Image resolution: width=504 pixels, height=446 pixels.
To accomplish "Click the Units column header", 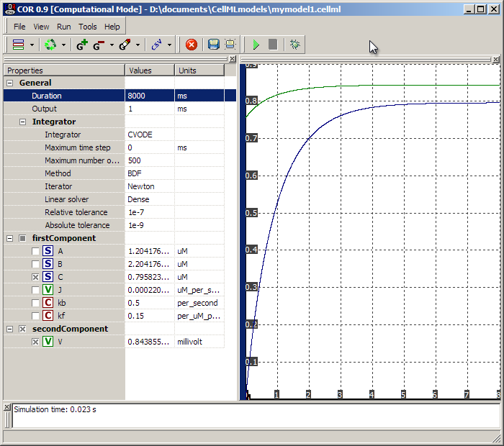I will click(199, 70).
